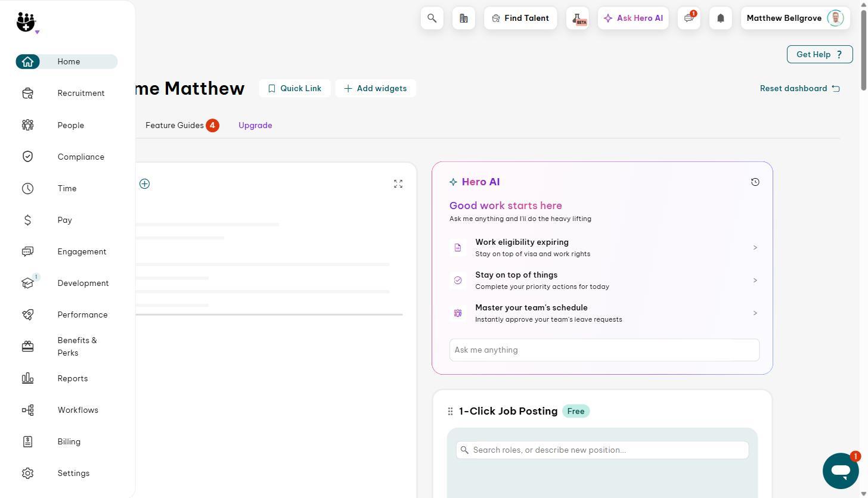Click the Add widgets button

[x=376, y=88]
